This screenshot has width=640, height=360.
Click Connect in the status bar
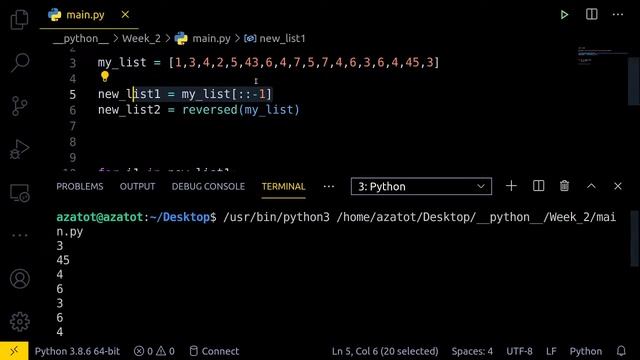[x=214, y=351]
